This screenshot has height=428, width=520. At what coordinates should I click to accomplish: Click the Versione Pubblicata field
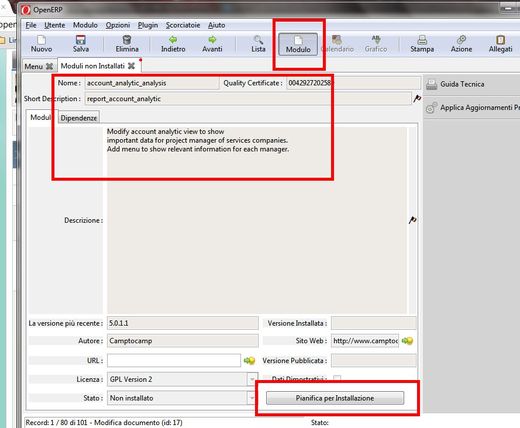tap(374, 361)
